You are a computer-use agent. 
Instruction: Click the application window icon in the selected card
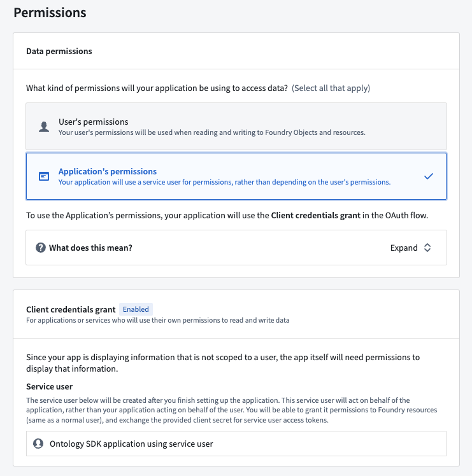tap(44, 176)
